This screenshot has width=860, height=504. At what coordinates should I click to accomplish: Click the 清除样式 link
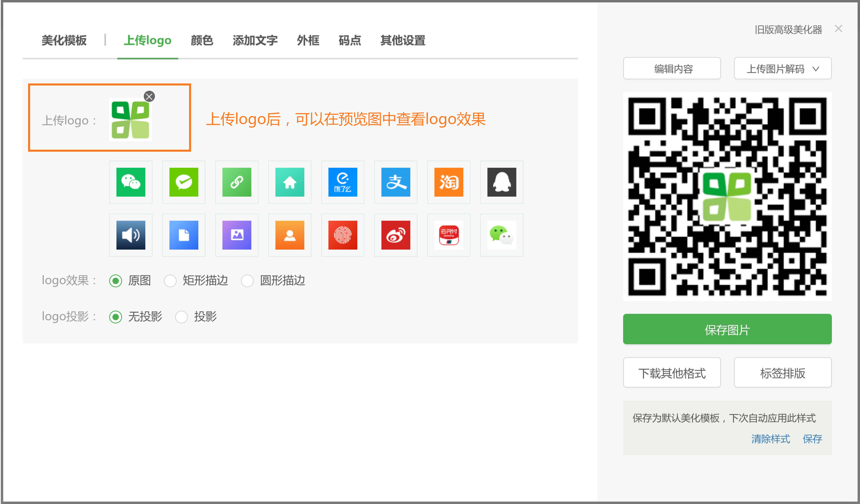[x=771, y=439]
